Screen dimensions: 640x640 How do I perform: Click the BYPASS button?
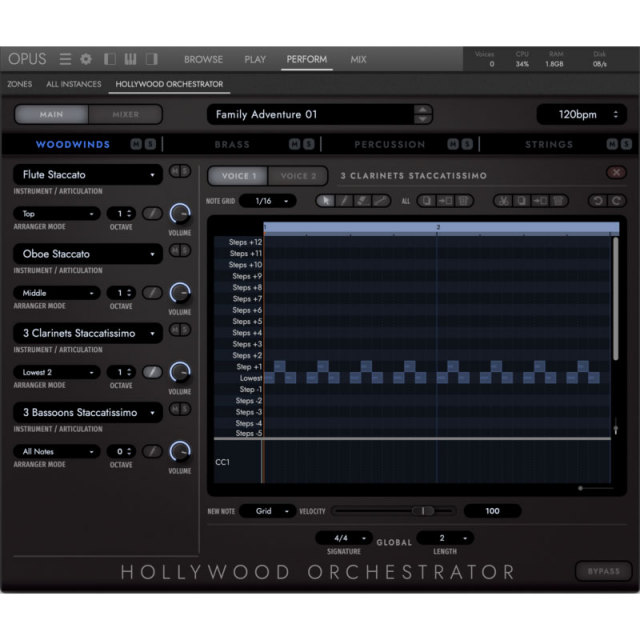(604, 571)
